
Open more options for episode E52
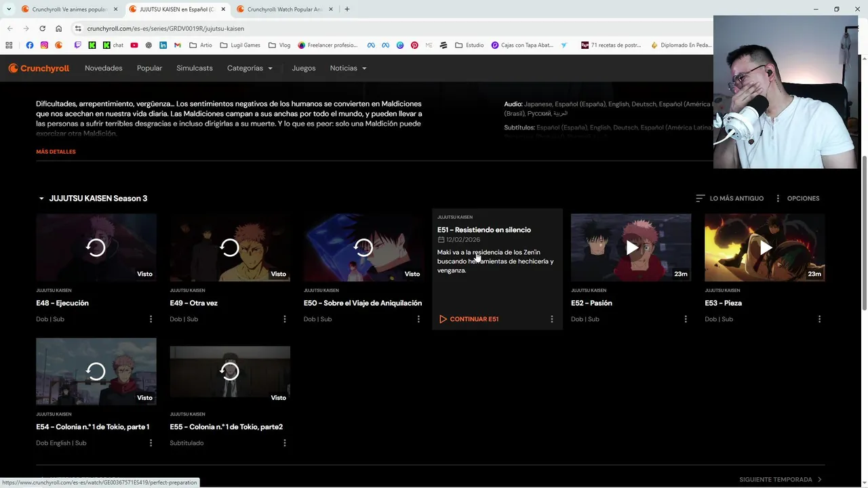pyautogui.click(x=686, y=319)
